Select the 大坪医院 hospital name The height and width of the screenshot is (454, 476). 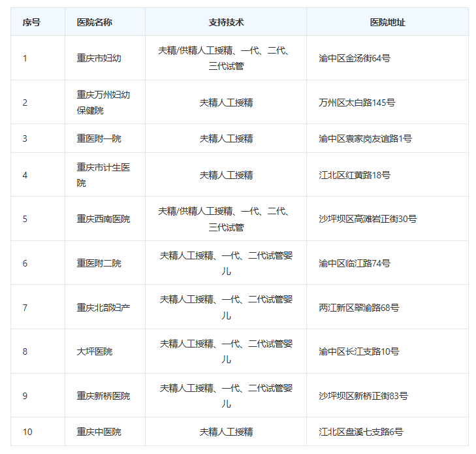point(95,351)
